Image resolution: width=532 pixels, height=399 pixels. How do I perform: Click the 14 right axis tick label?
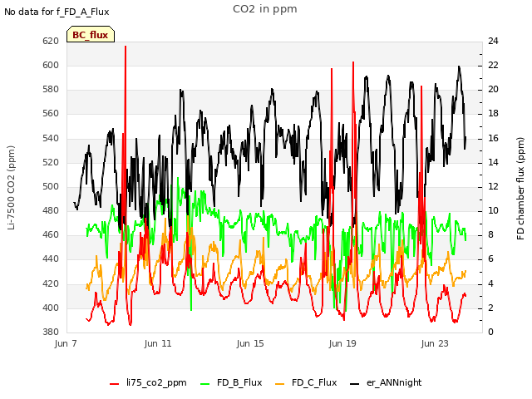coord(493,162)
